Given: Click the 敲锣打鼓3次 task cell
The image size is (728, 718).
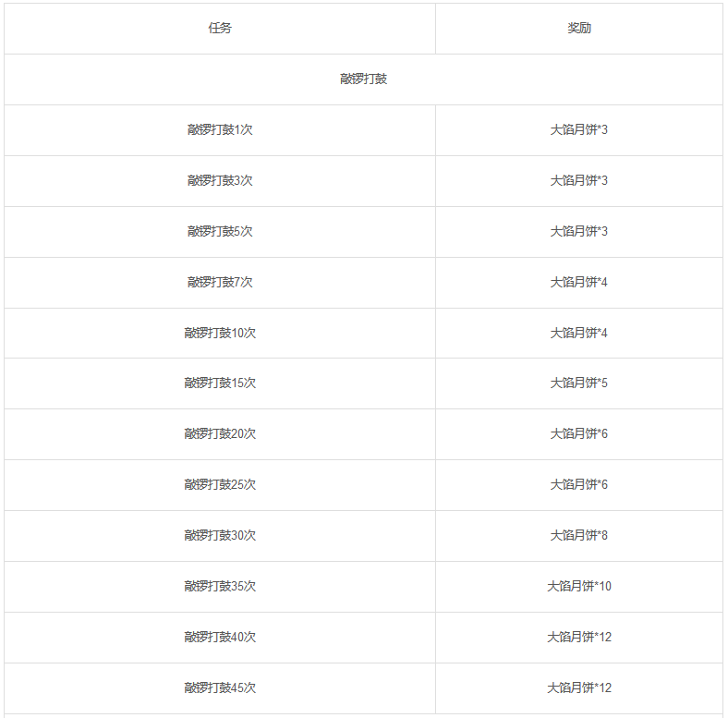Looking at the screenshot, I should point(220,181).
